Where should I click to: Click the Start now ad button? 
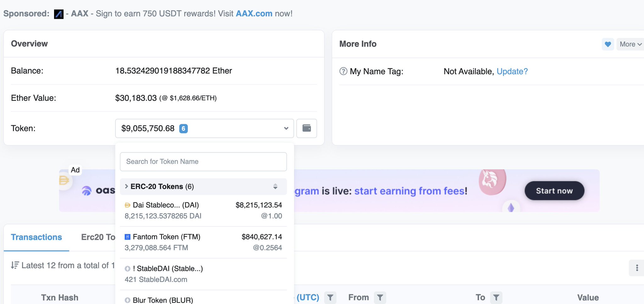pyautogui.click(x=554, y=191)
